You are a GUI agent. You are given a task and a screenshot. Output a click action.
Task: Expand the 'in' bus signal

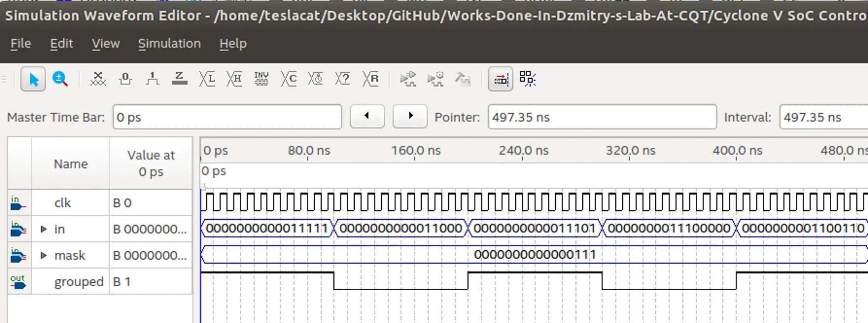(x=44, y=229)
